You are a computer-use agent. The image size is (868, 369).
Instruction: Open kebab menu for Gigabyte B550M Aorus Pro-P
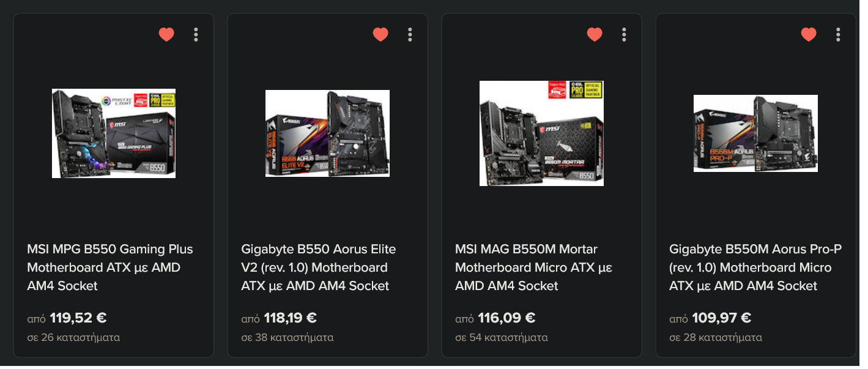tap(838, 35)
